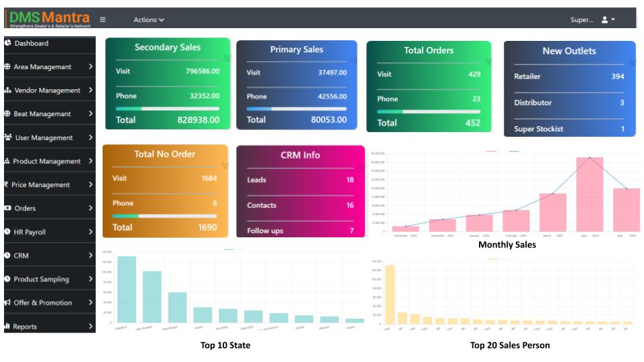644x362 pixels.
Task: Click the Total Orders progress bar
Action: coord(429,112)
